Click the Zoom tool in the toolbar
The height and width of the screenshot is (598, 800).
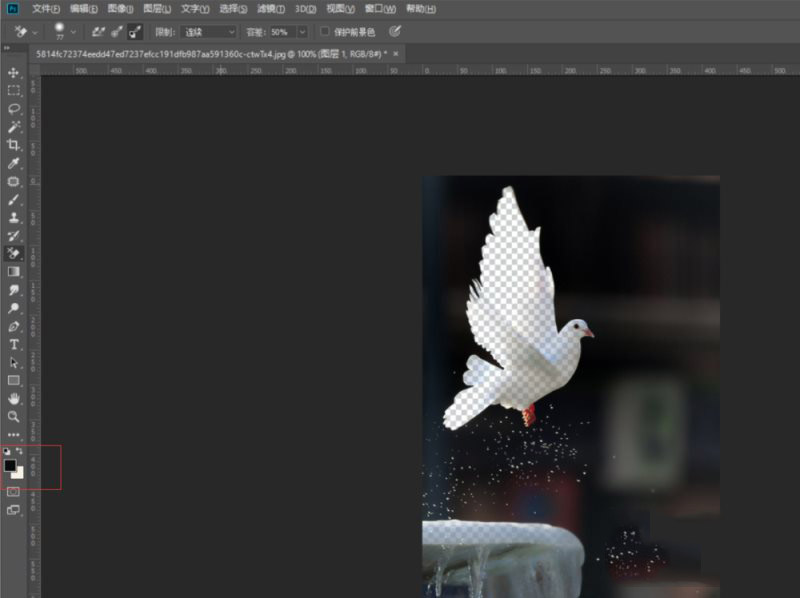14,416
